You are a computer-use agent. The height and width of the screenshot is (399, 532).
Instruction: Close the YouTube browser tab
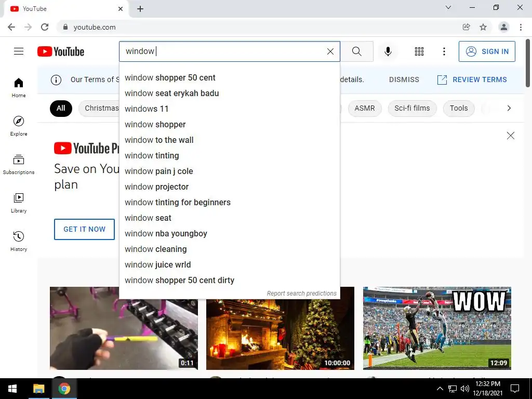[x=121, y=9]
